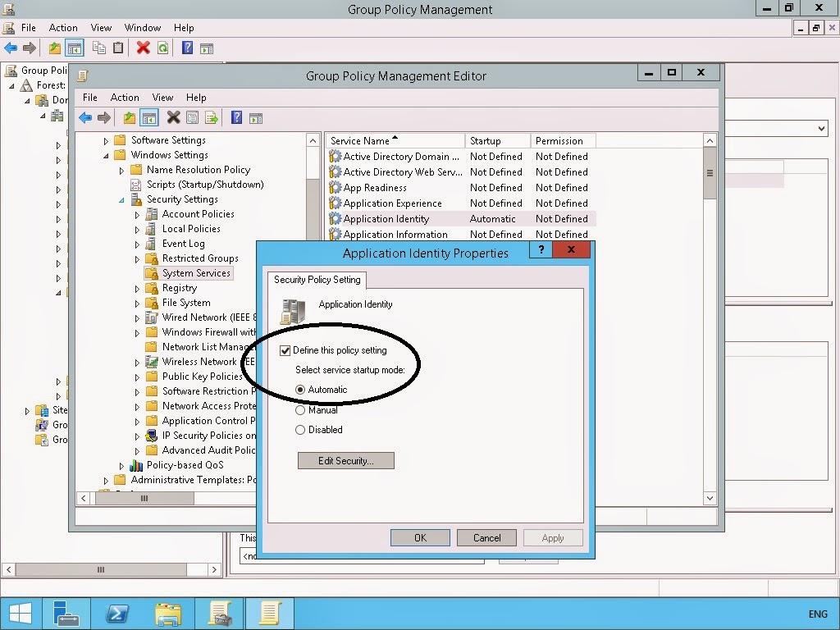Confirm the dialog with OK
This screenshot has width=840, height=630.
click(420, 538)
